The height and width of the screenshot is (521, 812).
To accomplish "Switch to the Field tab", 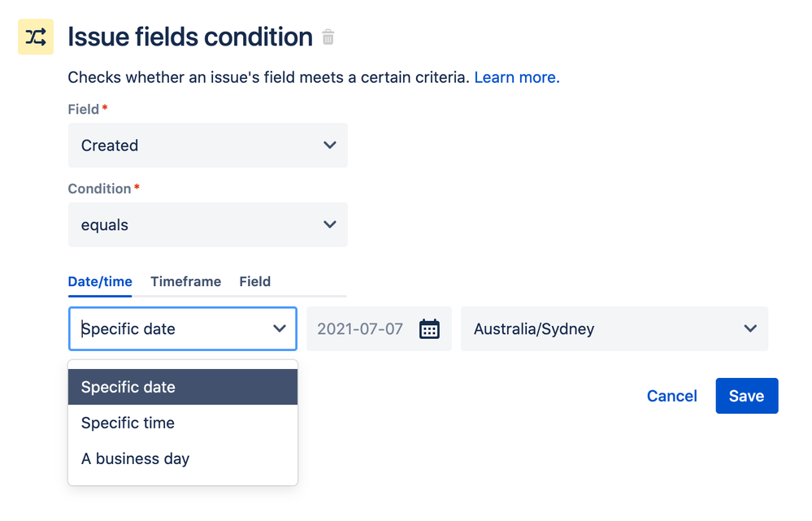I will coord(254,282).
